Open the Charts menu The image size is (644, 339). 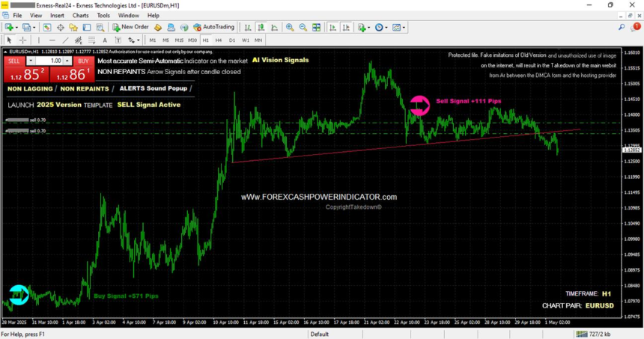(x=81, y=15)
